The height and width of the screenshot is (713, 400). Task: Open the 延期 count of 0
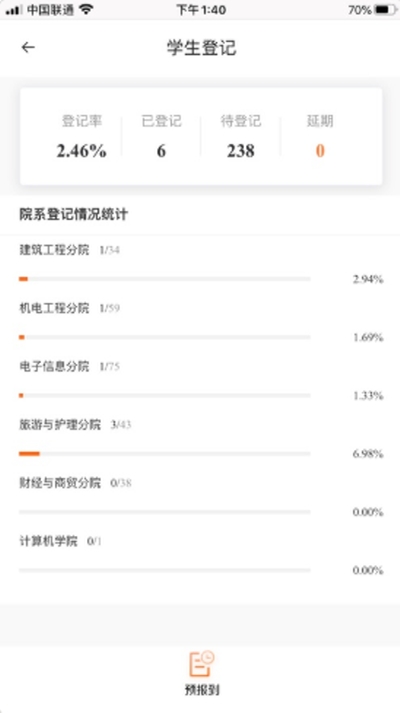(x=320, y=136)
